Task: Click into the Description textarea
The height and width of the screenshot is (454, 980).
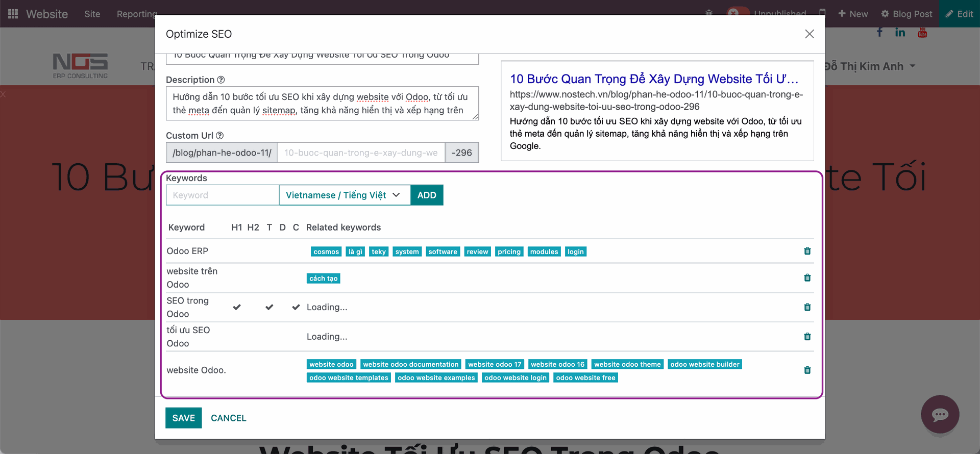Action: click(322, 104)
